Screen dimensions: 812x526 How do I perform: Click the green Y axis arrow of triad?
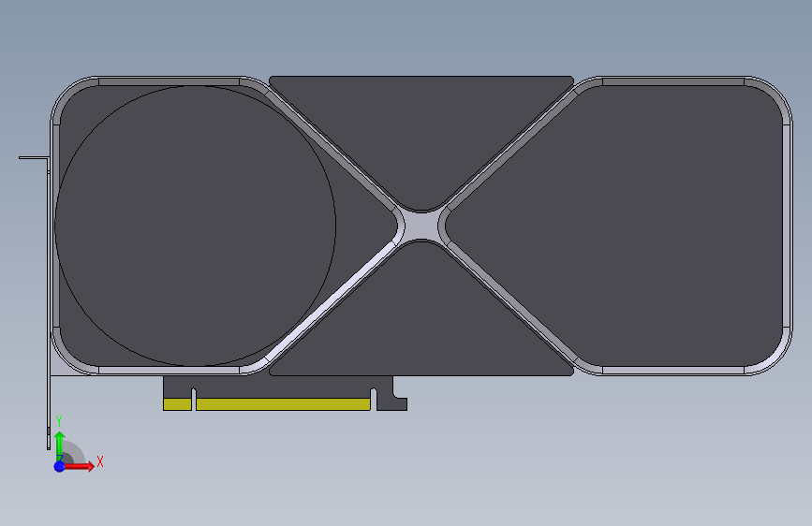tap(60, 446)
